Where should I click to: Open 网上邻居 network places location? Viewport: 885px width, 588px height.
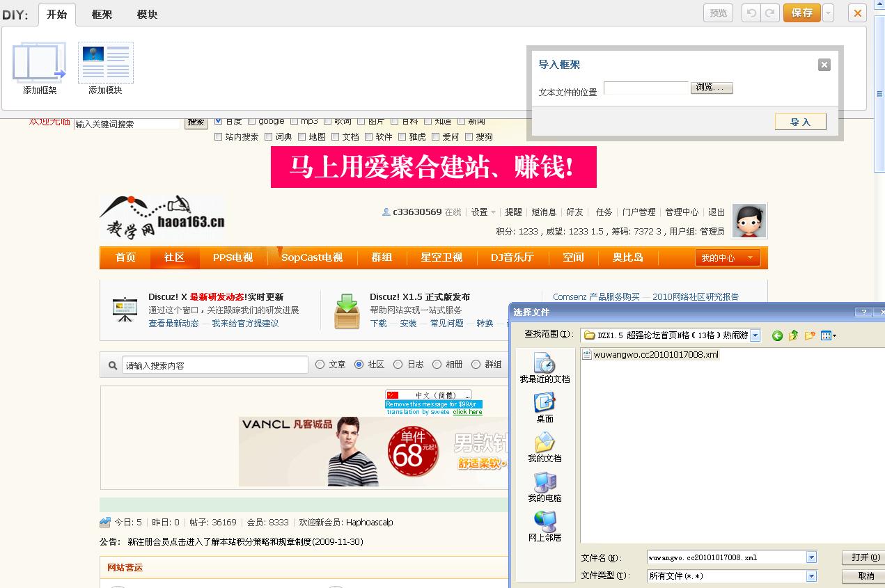[x=545, y=527]
